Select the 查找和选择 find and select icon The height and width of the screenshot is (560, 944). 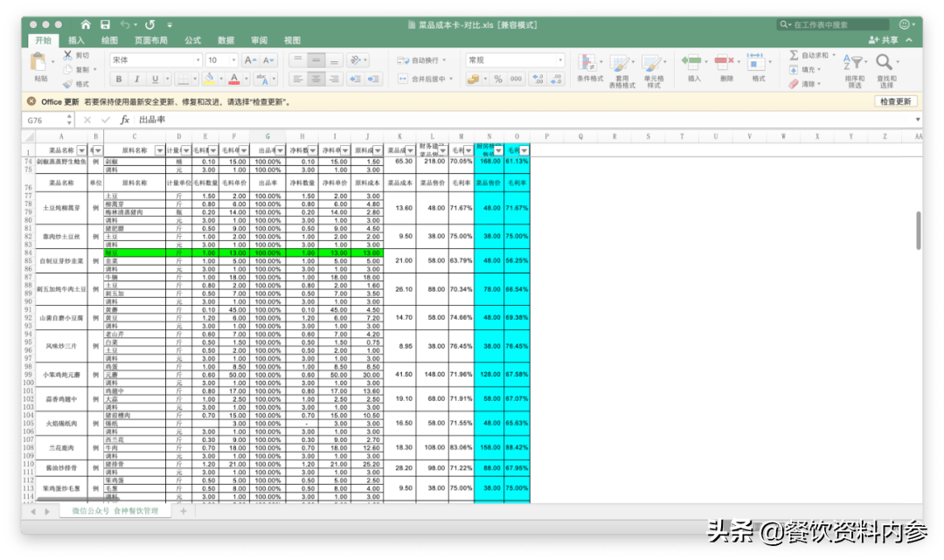click(885, 63)
